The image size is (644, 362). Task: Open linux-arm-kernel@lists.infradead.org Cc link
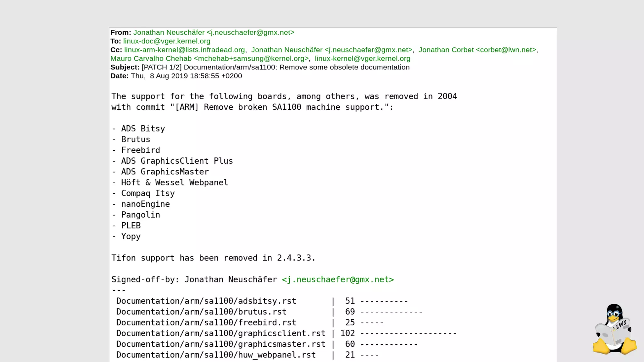point(184,50)
